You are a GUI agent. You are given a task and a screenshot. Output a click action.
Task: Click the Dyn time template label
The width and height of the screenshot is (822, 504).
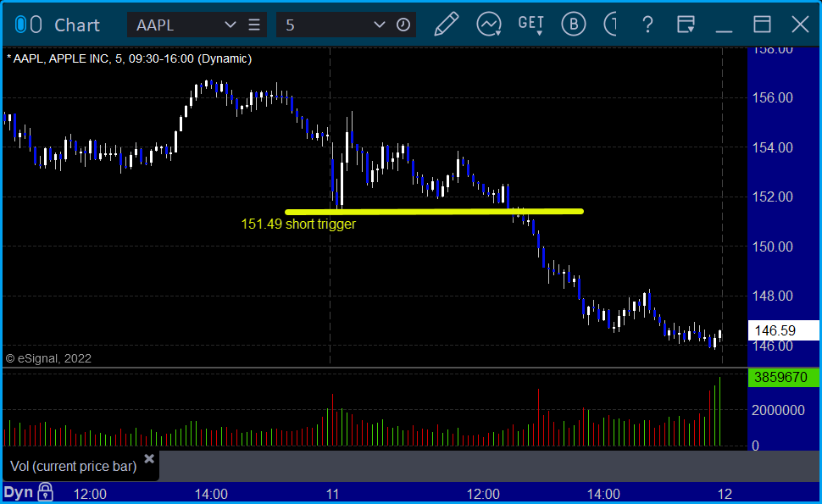click(x=19, y=493)
